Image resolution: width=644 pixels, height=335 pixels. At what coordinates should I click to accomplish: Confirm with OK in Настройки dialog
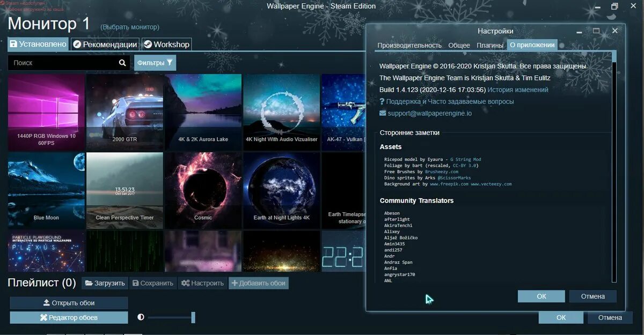(541, 296)
